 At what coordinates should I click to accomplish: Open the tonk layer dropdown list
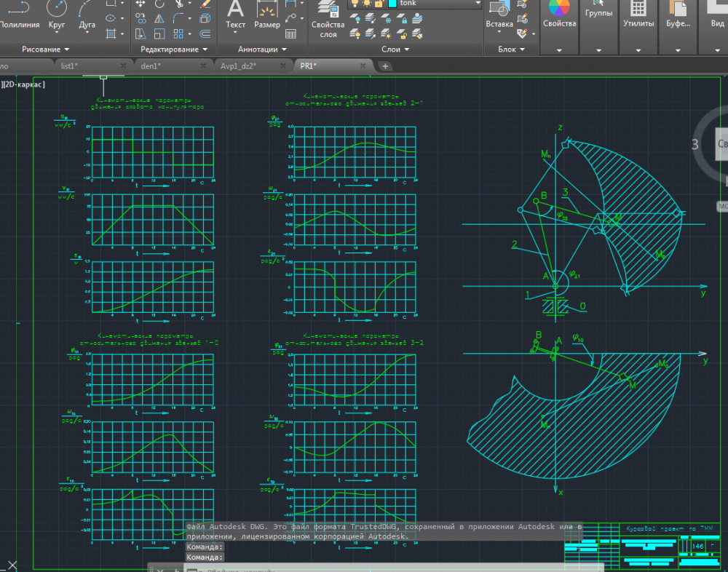478,4
